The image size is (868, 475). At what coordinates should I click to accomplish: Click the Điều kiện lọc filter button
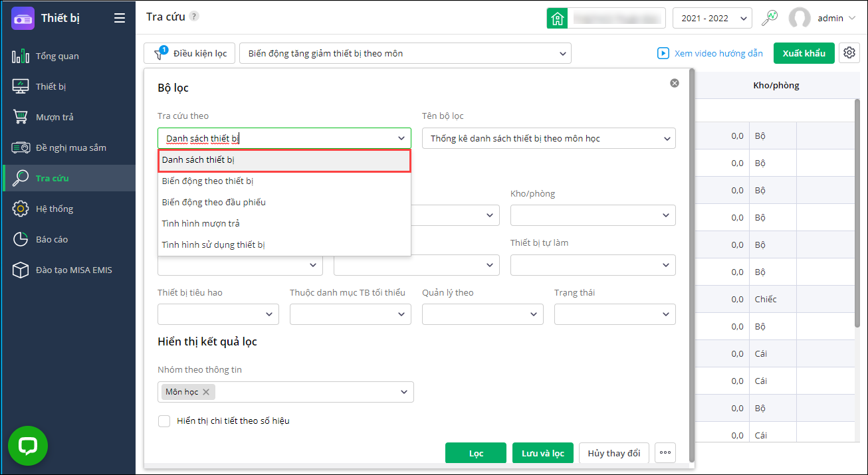[189, 53]
